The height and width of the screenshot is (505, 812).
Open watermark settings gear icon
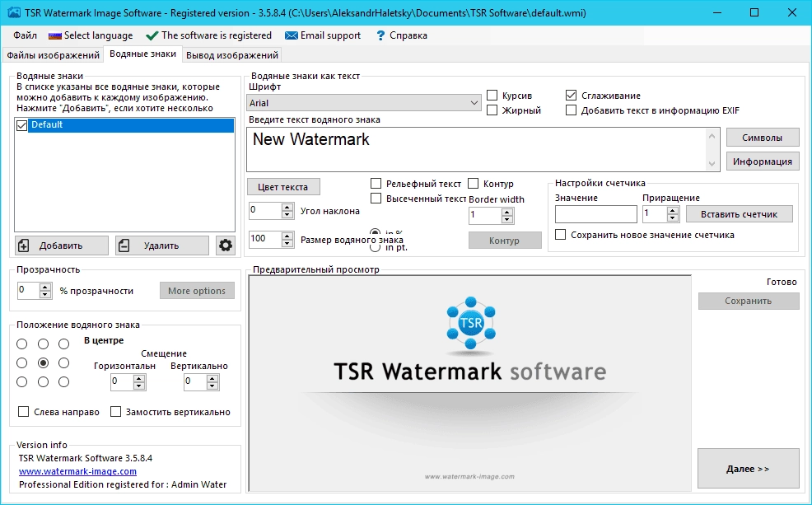pyautogui.click(x=226, y=245)
